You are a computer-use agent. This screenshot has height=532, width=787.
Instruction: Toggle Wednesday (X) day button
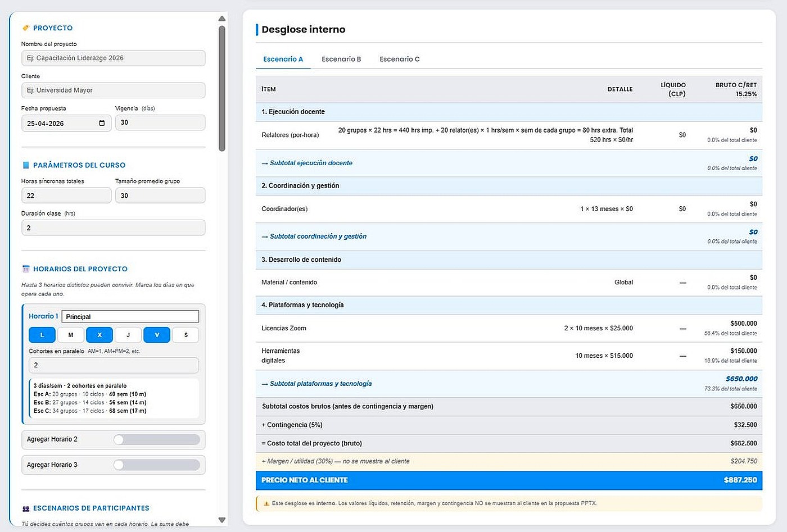pyautogui.click(x=99, y=335)
